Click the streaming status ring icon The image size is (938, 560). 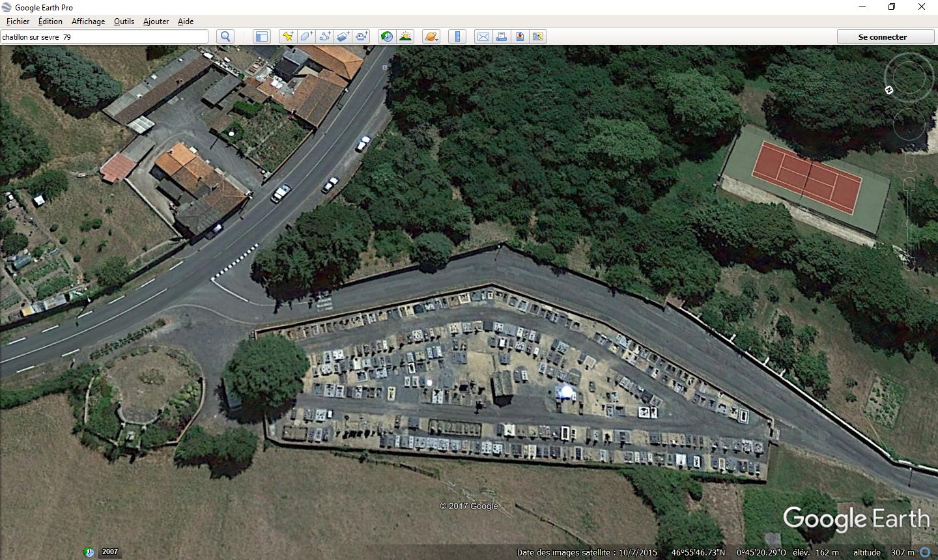tap(925, 552)
